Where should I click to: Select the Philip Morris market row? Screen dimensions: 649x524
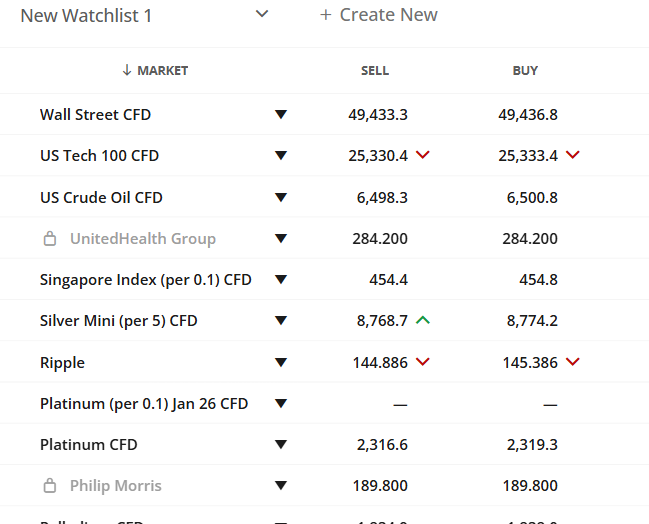[116, 486]
